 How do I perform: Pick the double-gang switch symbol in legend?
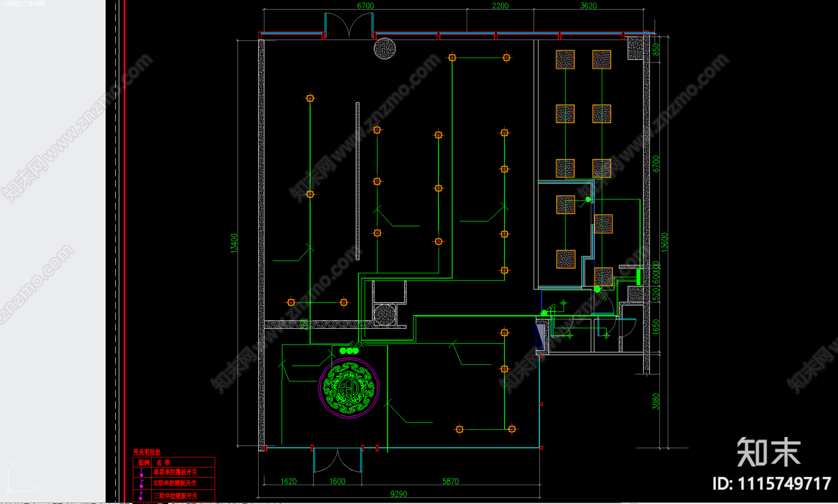(x=141, y=484)
